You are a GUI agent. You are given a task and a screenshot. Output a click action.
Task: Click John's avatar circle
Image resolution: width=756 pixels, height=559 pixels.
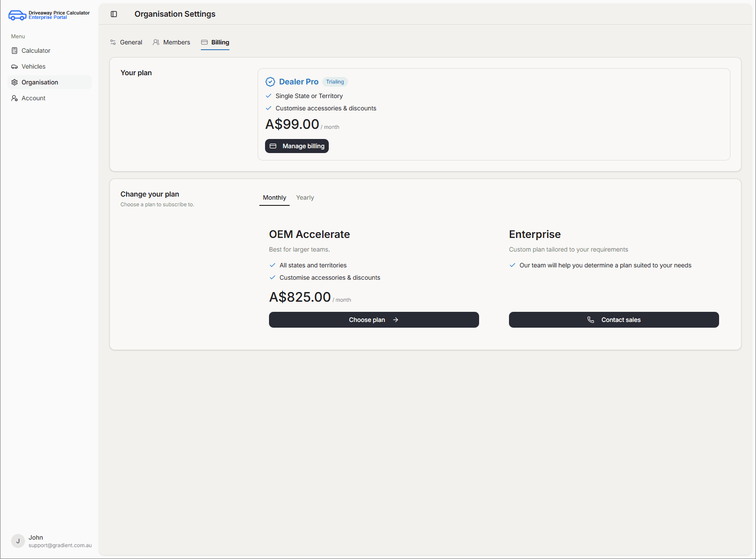click(18, 541)
